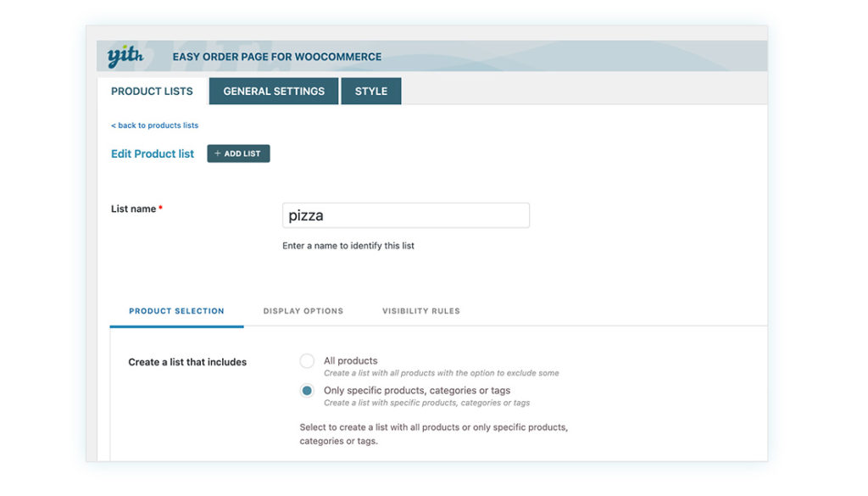This screenshot has height=496, width=868.
Task: Click the List name field label
Action: coord(134,209)
